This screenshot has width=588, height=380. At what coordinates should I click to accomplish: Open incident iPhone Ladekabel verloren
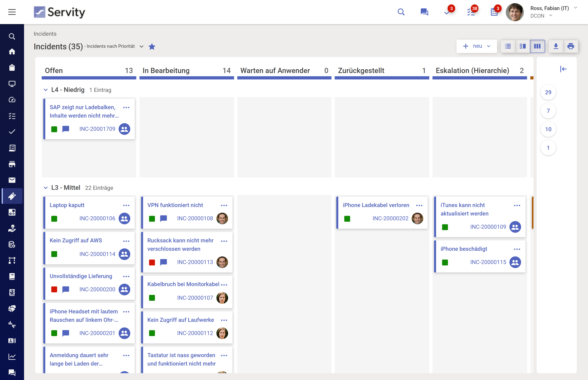(376, 205)
